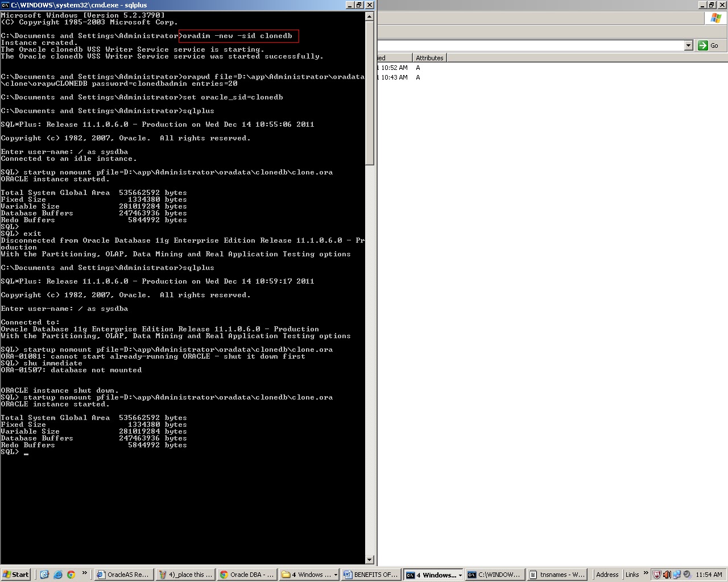Switch to the tnsnames WordPad window
This screenshot has height=582, width=728.
(556, 575)
